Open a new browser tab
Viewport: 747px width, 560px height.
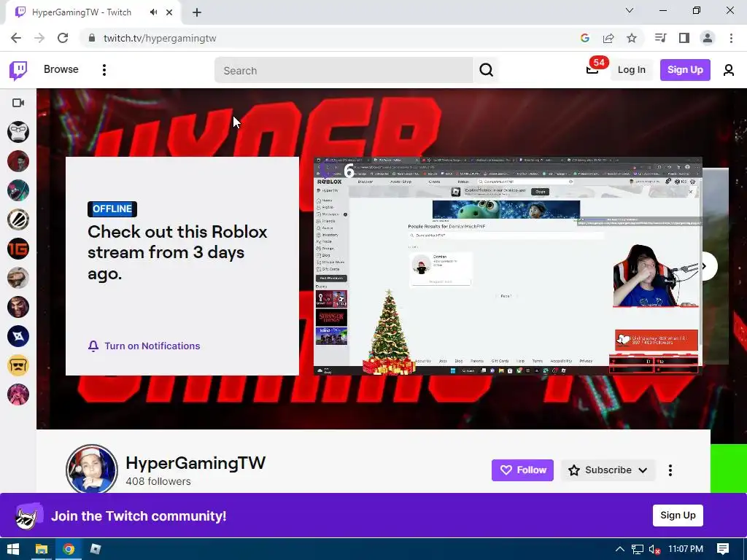(197, 13)
